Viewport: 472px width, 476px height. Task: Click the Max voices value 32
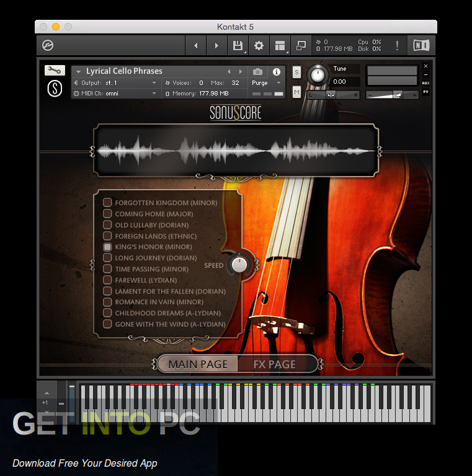tap(235, 83)
